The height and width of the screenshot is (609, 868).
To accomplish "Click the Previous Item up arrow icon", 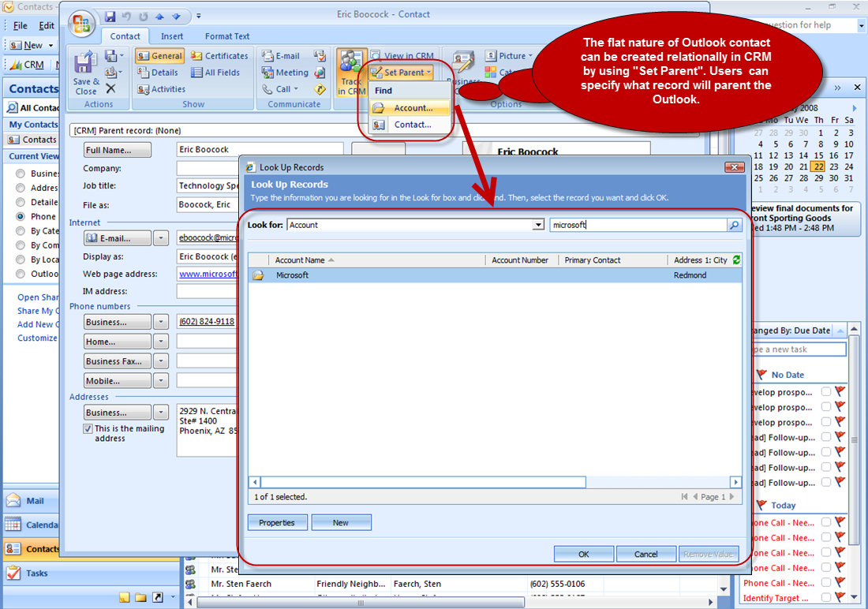I will 159,17.
